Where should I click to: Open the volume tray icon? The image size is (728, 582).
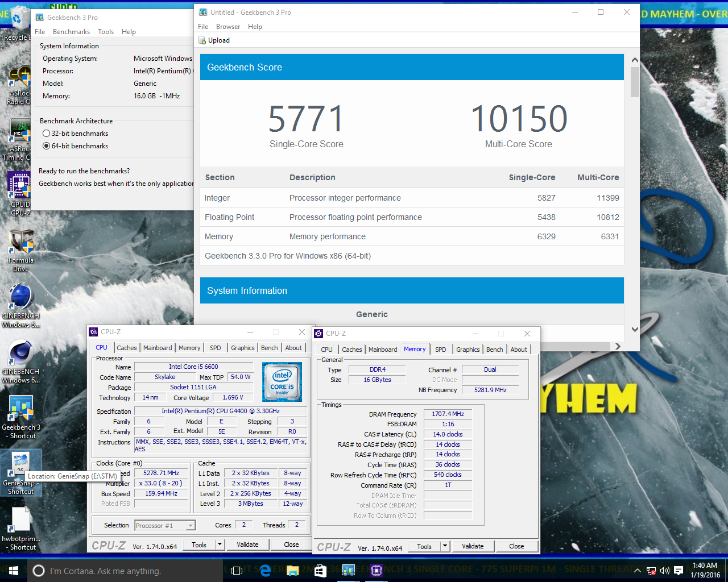pos(665,571)
